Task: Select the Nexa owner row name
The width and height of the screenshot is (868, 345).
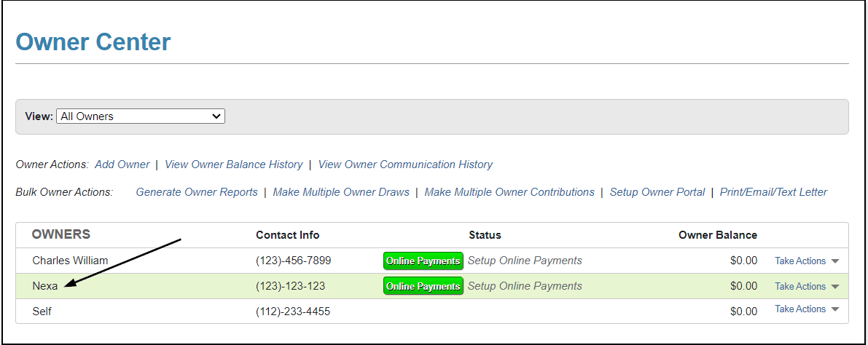Action: pos(45,286)
